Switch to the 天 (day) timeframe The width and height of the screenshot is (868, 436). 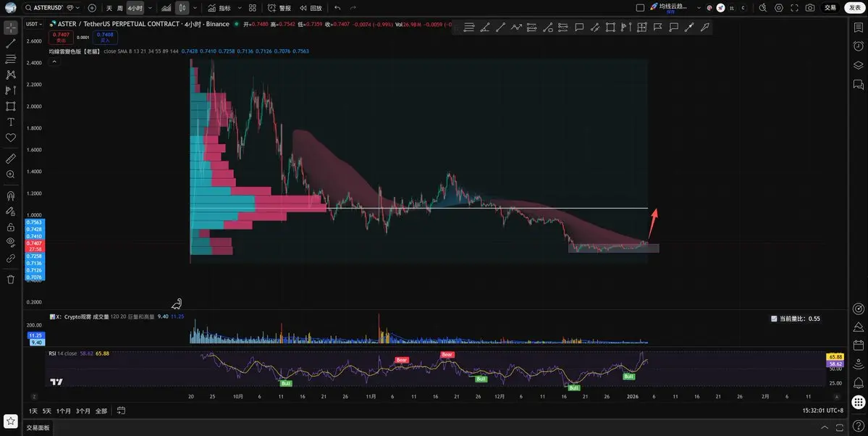(109, 8)
